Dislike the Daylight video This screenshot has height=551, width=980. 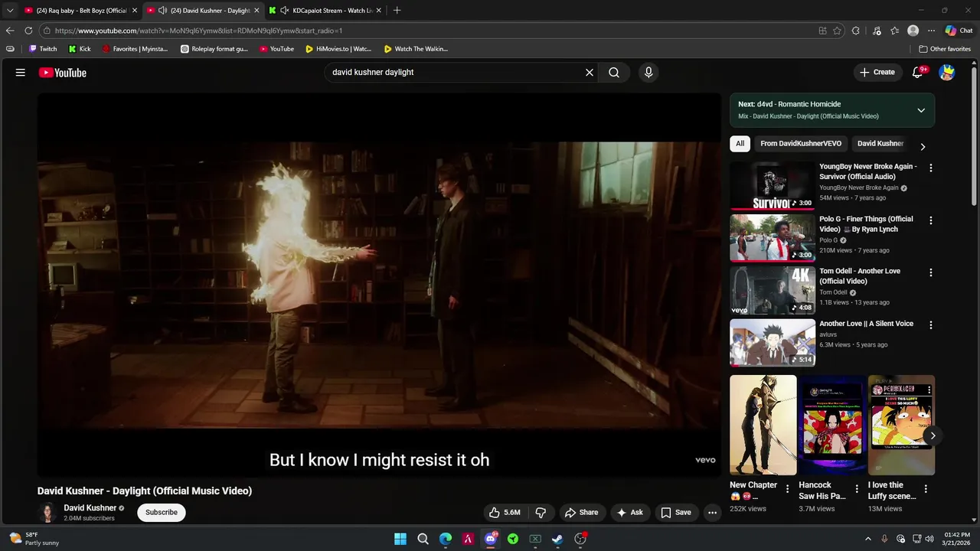(x=541, y=513)
